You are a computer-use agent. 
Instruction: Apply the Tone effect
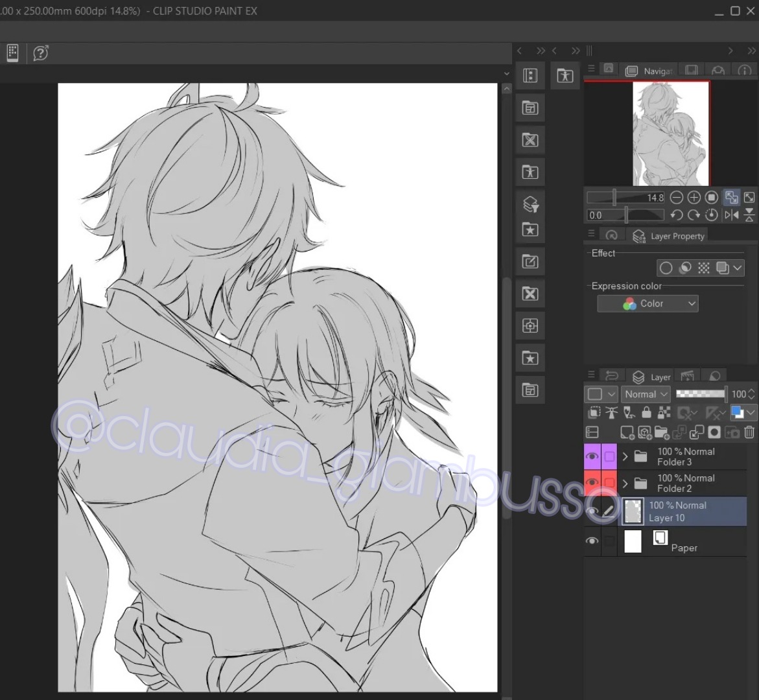click(704, 268)
